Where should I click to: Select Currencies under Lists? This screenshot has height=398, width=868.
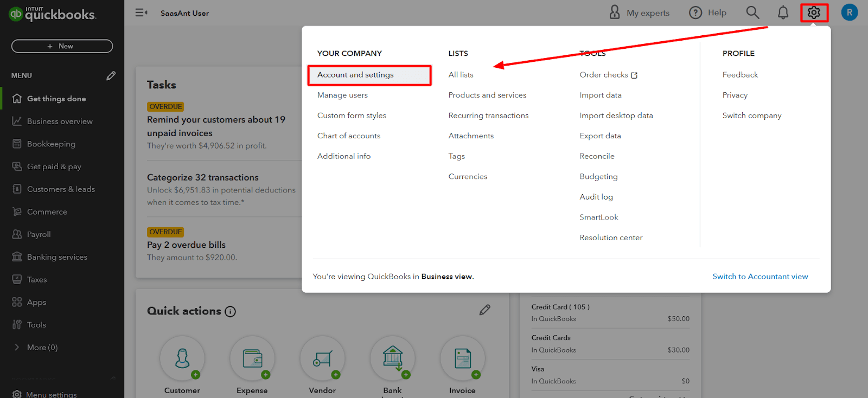click(468, 177)
